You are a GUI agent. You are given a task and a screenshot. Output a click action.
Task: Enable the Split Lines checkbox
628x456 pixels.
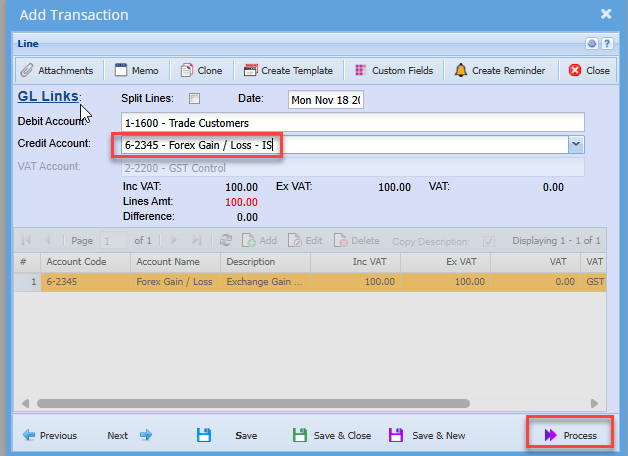pyautogui.click(x=195, y=99)
